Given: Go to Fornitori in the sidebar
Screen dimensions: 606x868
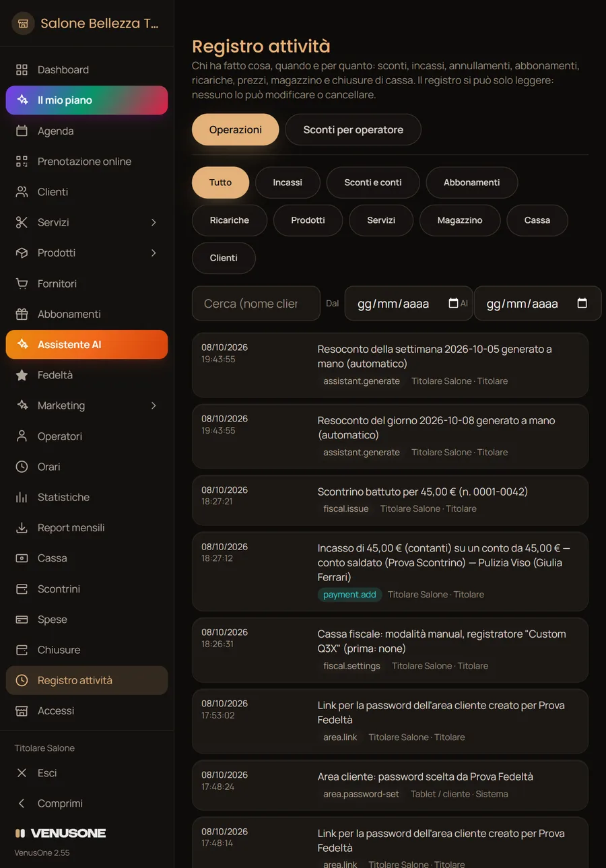Looking at the screenshot, I should pos(87,283).
